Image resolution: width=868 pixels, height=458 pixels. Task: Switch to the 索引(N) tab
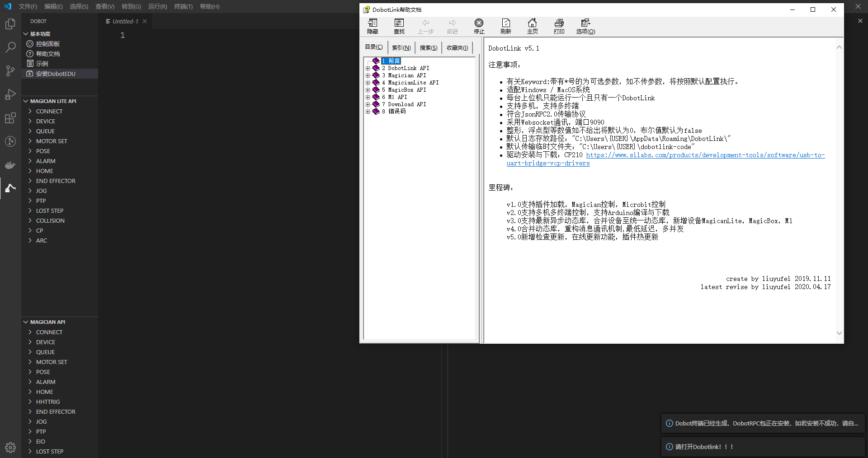(401, 47)
